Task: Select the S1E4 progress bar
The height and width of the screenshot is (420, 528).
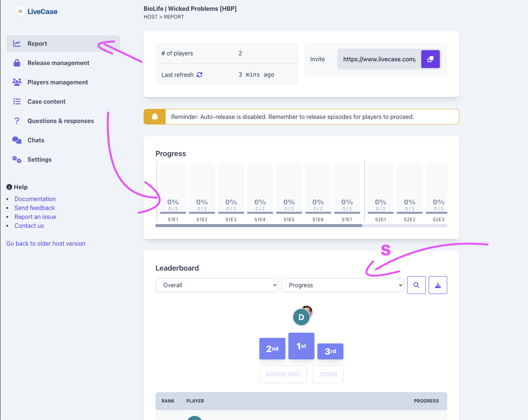Action: click(x=260, y=188)
